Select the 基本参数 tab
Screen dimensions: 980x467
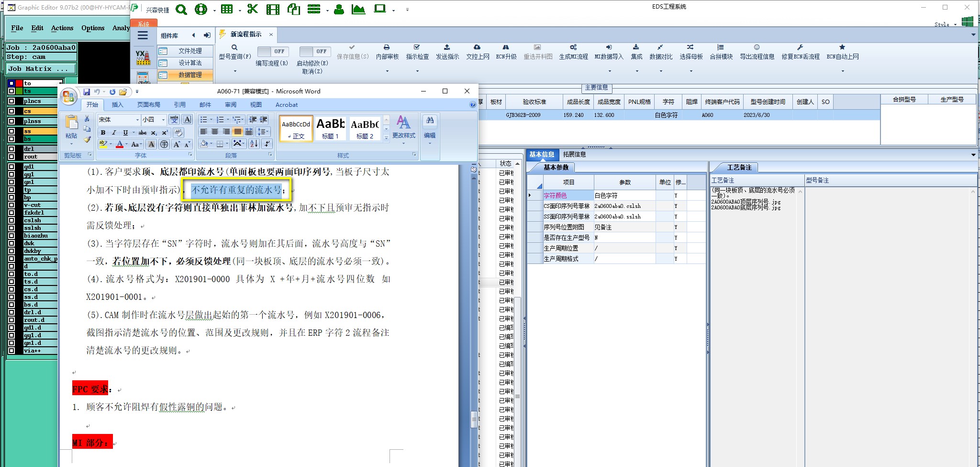(x=556, y=167)
